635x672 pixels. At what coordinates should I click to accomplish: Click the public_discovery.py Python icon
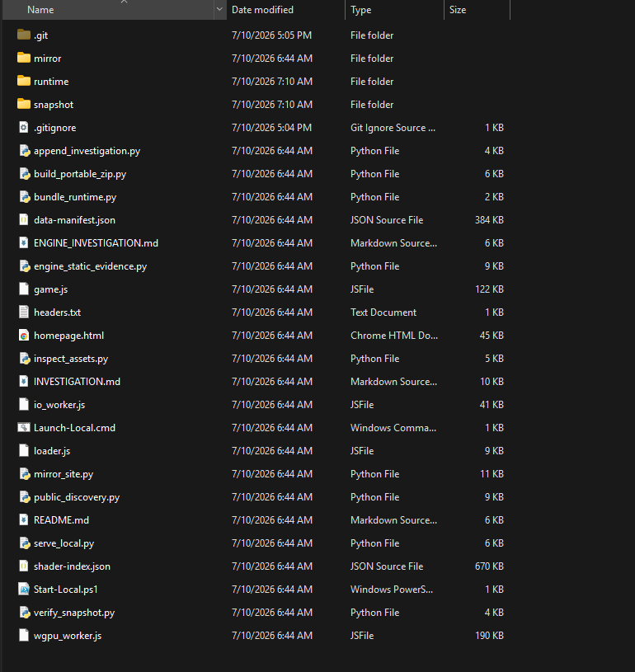24,497
